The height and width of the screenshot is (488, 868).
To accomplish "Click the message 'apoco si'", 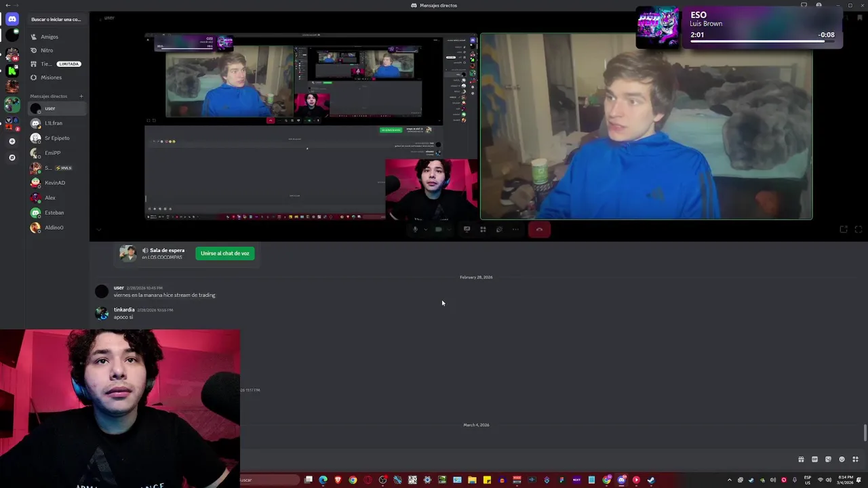I will click(x=123, y=317).
